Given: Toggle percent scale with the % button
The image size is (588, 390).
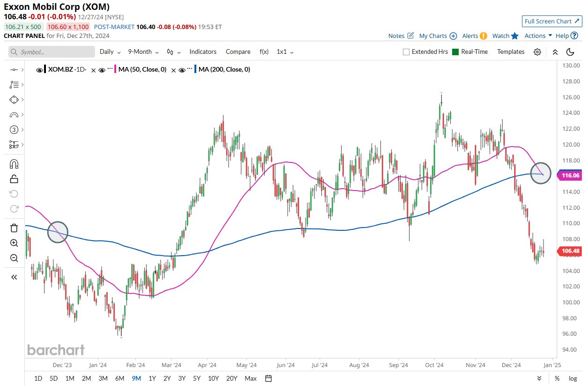Looking at the screenshot, I should (557, 378).
